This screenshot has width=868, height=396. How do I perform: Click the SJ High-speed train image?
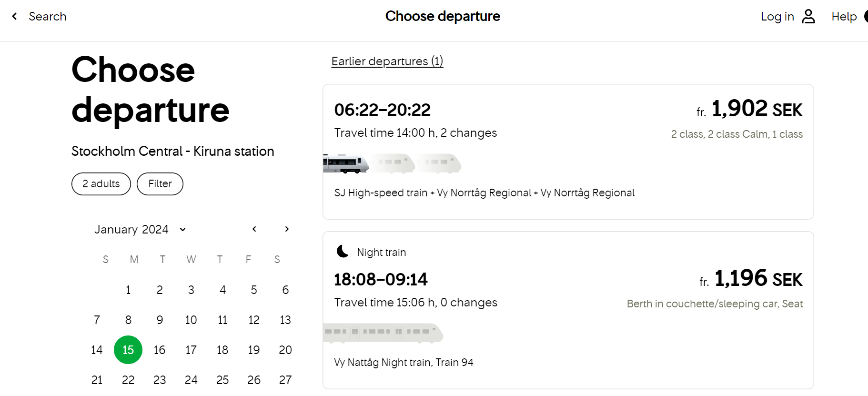point(346,163)
